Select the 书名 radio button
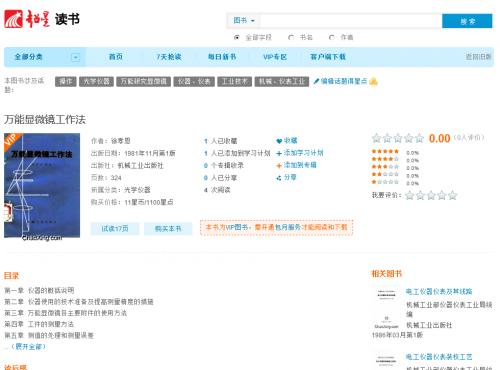This screenshot has width=500, height=370. point(291,37)
